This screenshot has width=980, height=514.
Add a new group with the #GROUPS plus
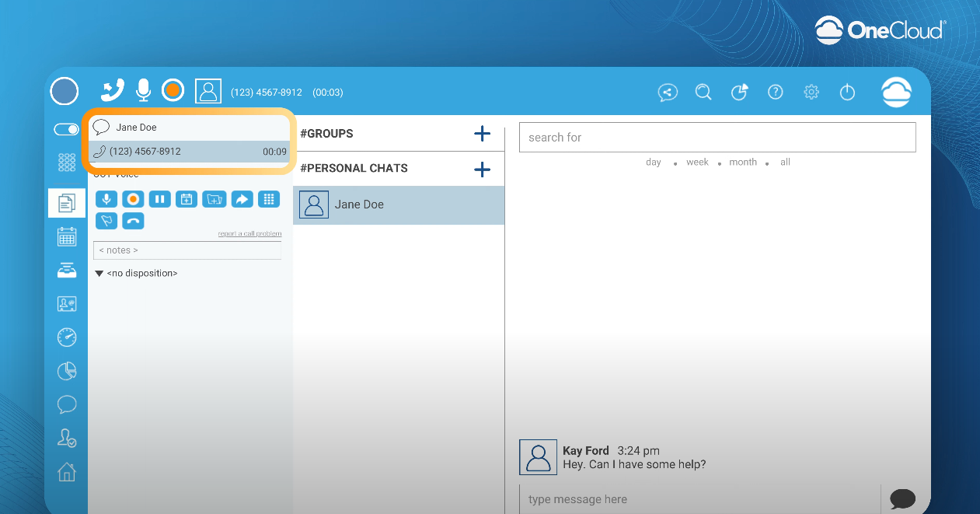482,134
